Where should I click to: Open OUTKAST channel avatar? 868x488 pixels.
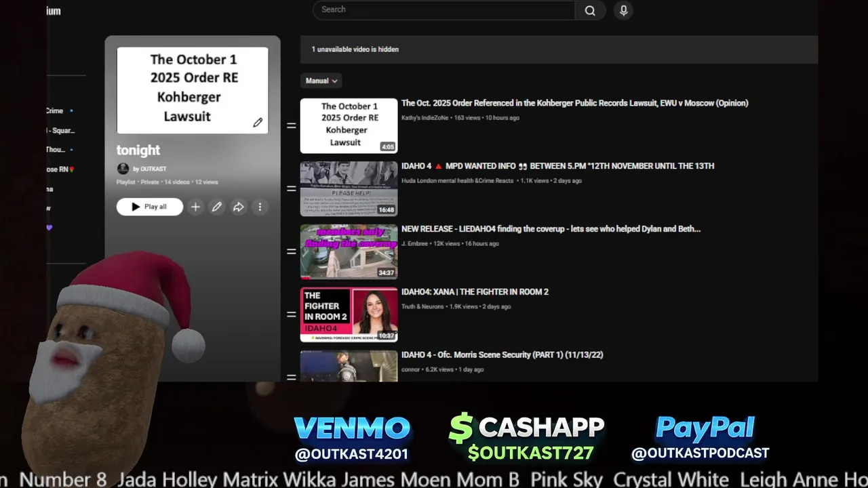(x=123, y=169)
